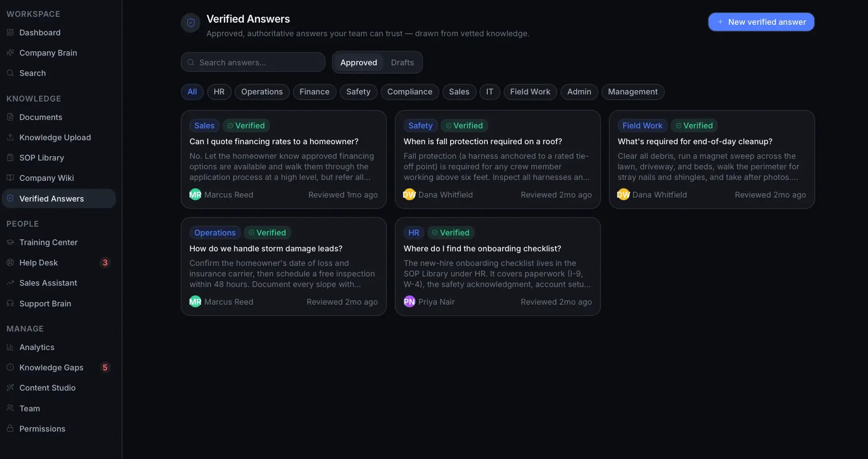Screen dimensions: 868x459
Task: Click the Support Brain headset icon
Action: (10, 303)
